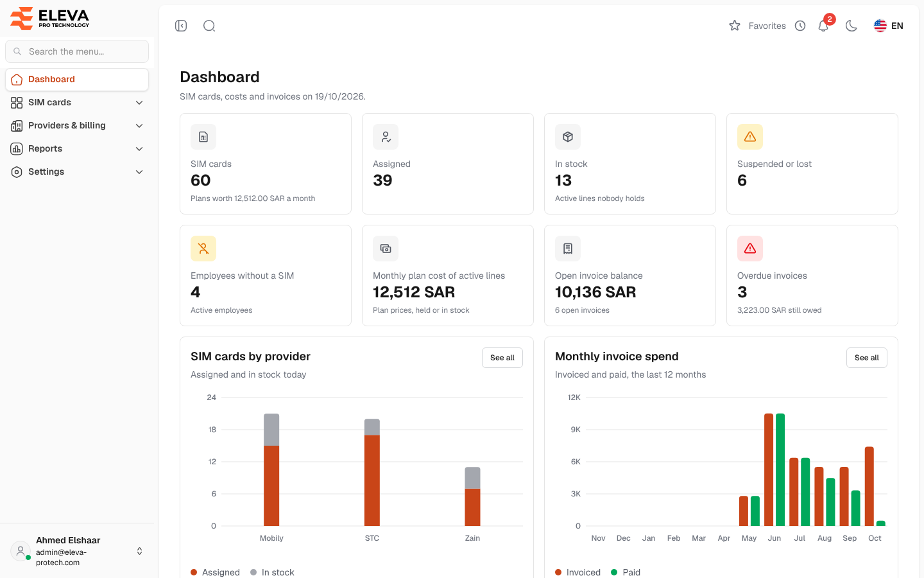Click the Dashboard home icon in sidebar
Screen dimensions: 924x578
[17, 80]
